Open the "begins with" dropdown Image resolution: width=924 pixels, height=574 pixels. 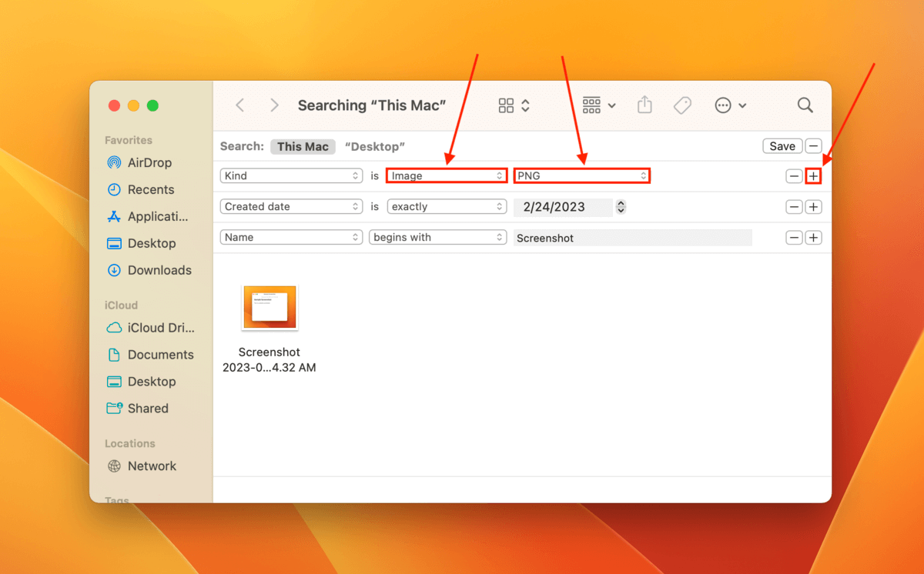click(437, 238)
